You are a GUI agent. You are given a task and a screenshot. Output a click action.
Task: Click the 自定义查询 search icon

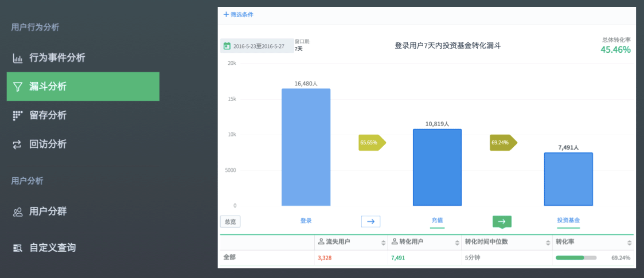click(18, 248)
